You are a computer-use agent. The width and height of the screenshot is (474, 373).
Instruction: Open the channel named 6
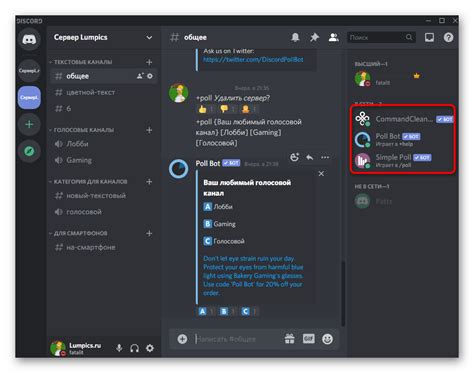(x=104, y=109)
